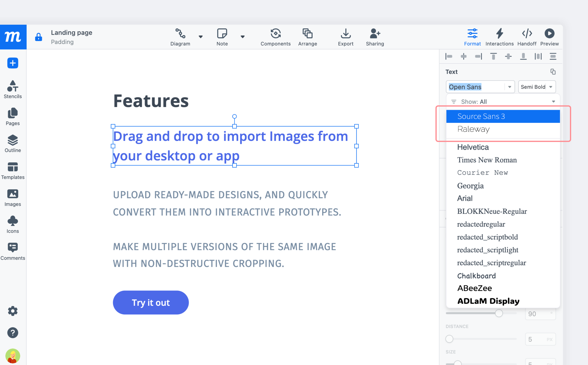Choose ABeeZee font
Screen dimensions: 588x365
(503, 288)
